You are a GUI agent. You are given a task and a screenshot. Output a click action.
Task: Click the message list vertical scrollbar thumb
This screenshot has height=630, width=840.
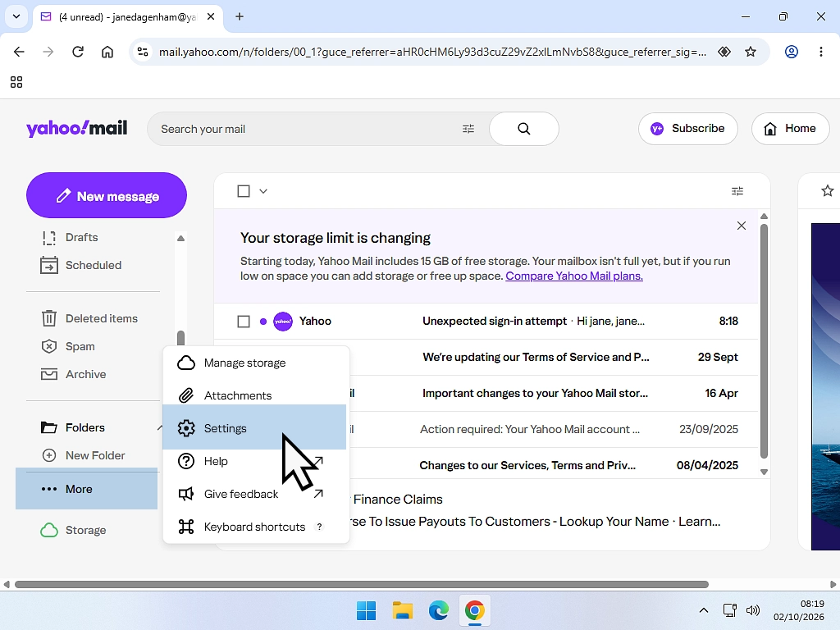(x=764, y=341)
